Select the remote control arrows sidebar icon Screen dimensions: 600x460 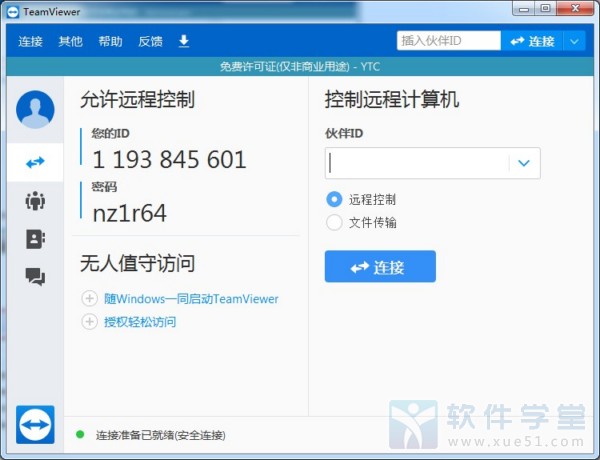click(35, 162)
